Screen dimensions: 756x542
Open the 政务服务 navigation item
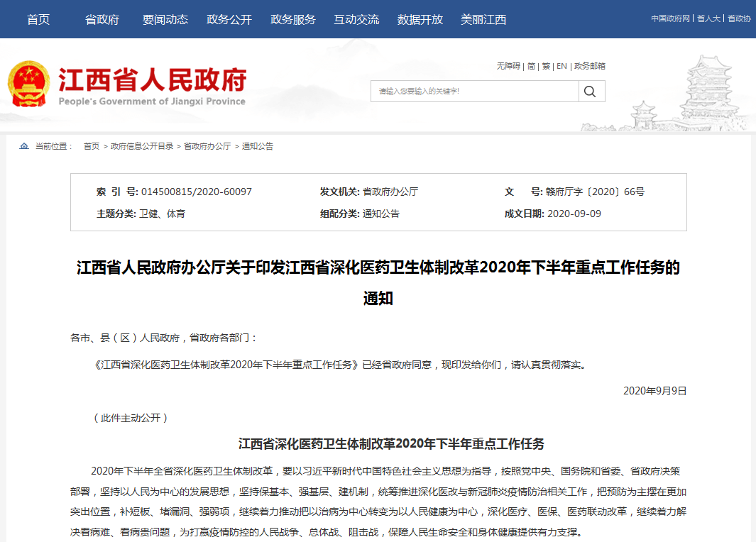point(292,20)
